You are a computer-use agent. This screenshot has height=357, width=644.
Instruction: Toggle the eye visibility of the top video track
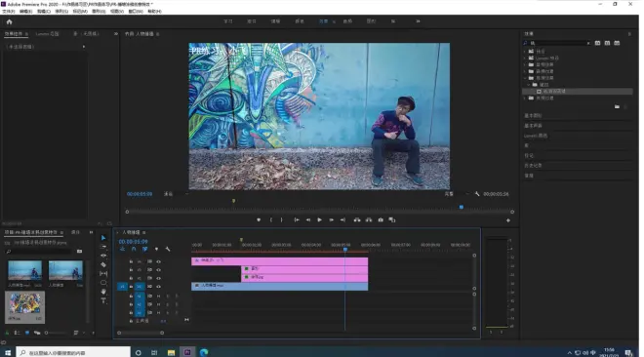click(158, 261)
